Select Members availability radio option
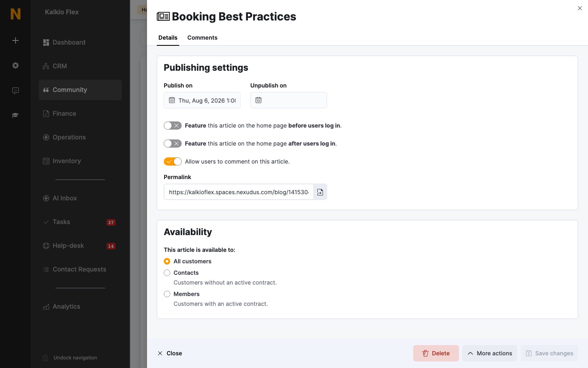 point(167,294)
